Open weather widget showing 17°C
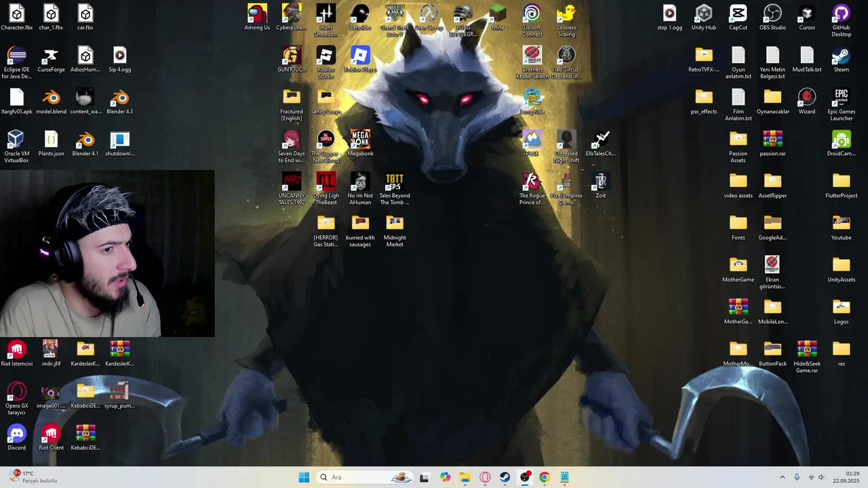 34,477
